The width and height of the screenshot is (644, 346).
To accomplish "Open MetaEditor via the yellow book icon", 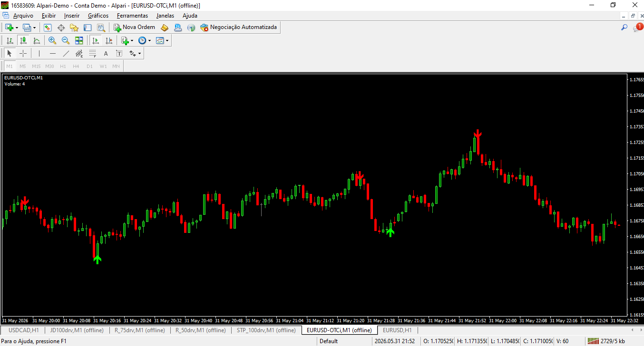I will (165, 28).
